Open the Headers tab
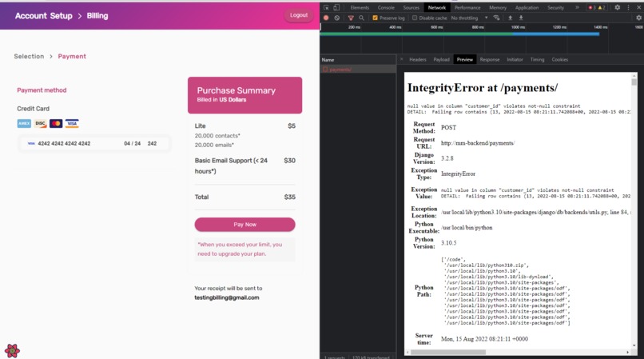This screenshot has height=359, width=644. [418, 60]
